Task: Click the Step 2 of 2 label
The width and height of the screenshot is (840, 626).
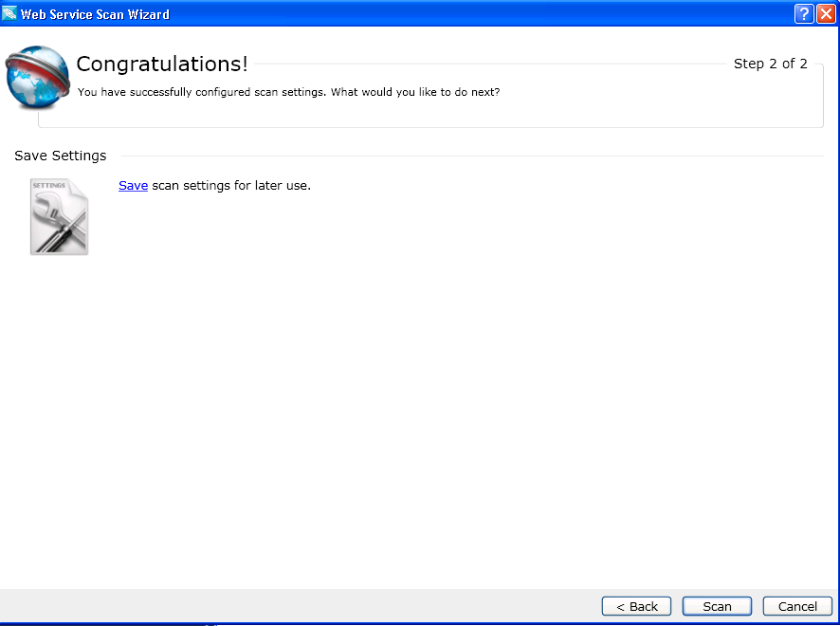Action: point(771,64)
